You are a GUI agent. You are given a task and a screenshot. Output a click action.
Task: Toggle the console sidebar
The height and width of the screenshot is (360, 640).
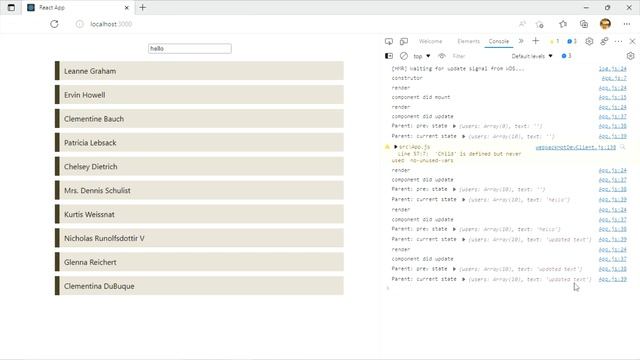(x=389, y=56)
